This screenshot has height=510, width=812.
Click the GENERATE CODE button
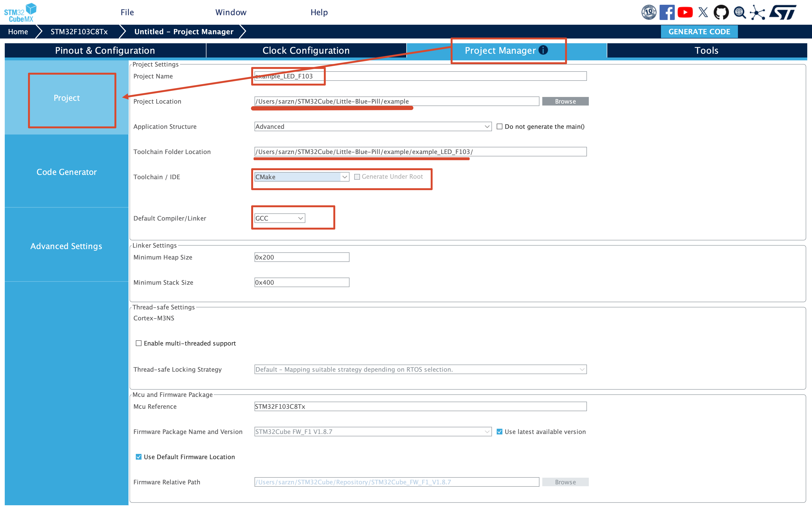point(699,32)
